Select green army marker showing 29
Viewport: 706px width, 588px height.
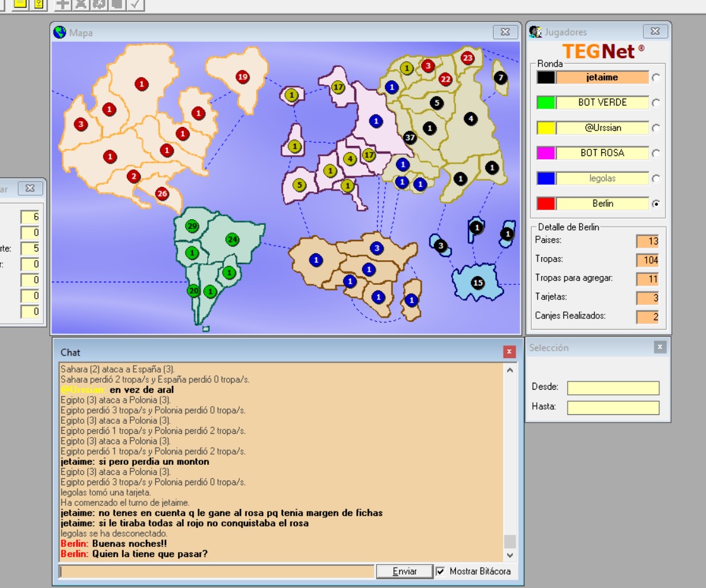pos(192,226)
